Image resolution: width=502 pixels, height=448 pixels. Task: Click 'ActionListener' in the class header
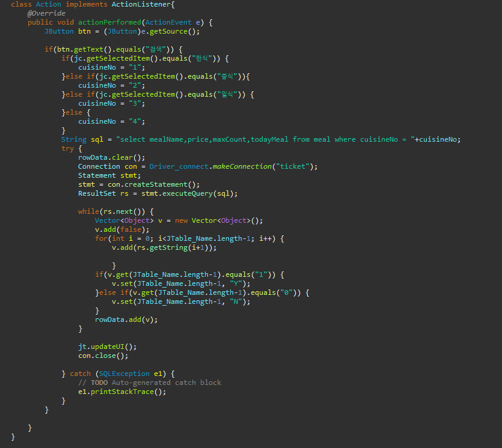point(141,4)
